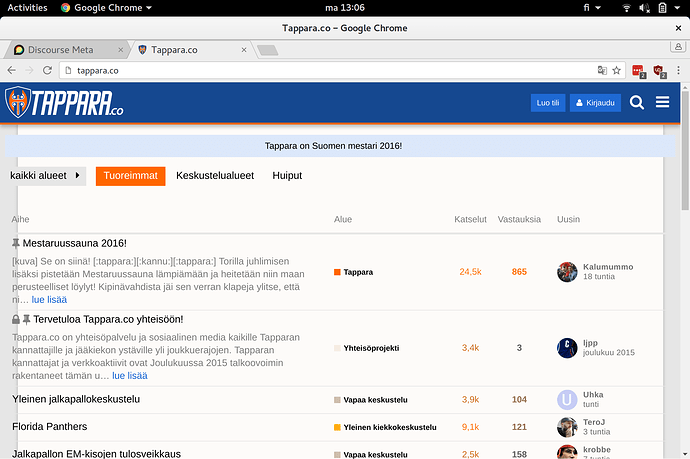Click the 'Luo tili' button

pyautogui.click(x=548, y=103)
